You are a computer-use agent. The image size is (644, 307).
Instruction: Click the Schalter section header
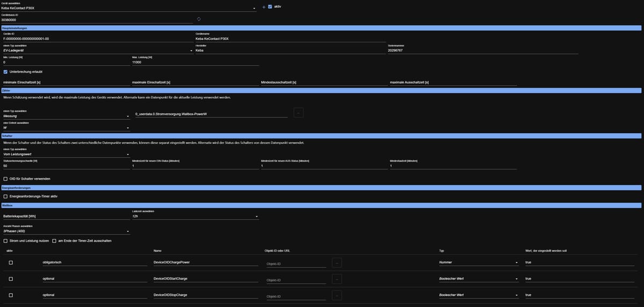pyautogui.click(x=321, y=136)
